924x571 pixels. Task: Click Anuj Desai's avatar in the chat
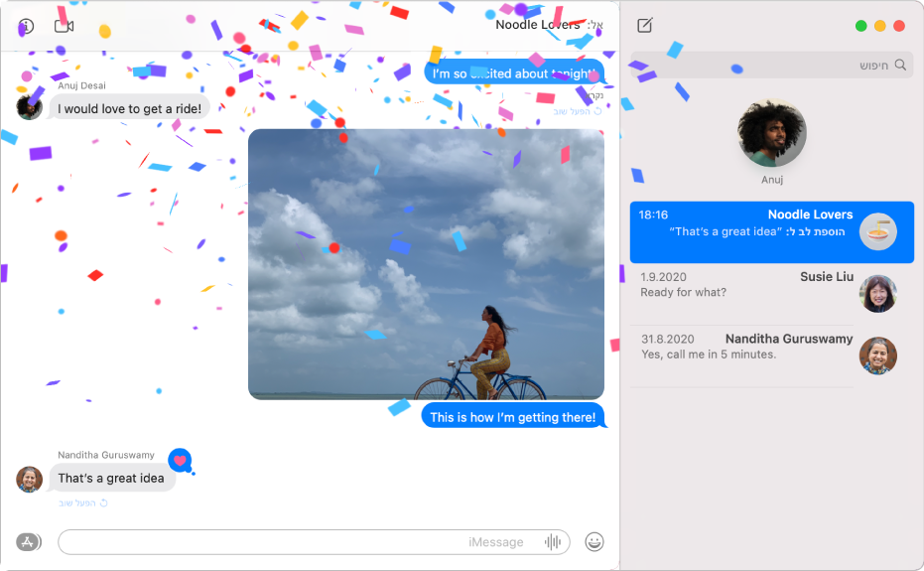click(x=29, y=107)
